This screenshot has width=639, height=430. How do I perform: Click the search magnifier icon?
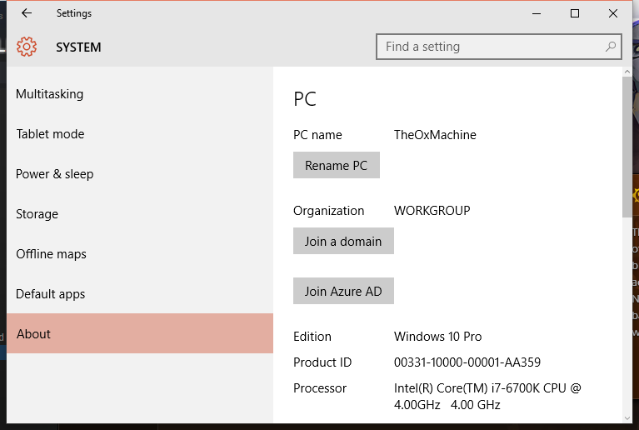pos(611,47)
